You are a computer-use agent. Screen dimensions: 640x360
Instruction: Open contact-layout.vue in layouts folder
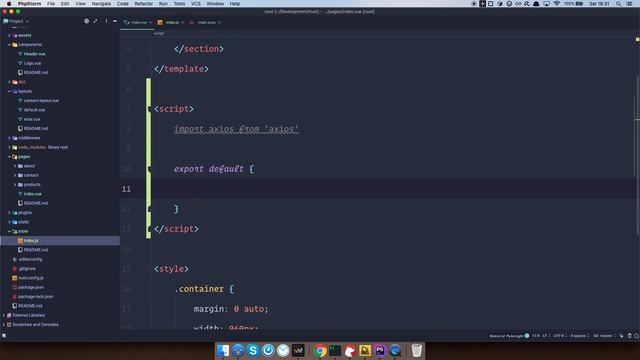pyautogui.click(x=41, y=100)
